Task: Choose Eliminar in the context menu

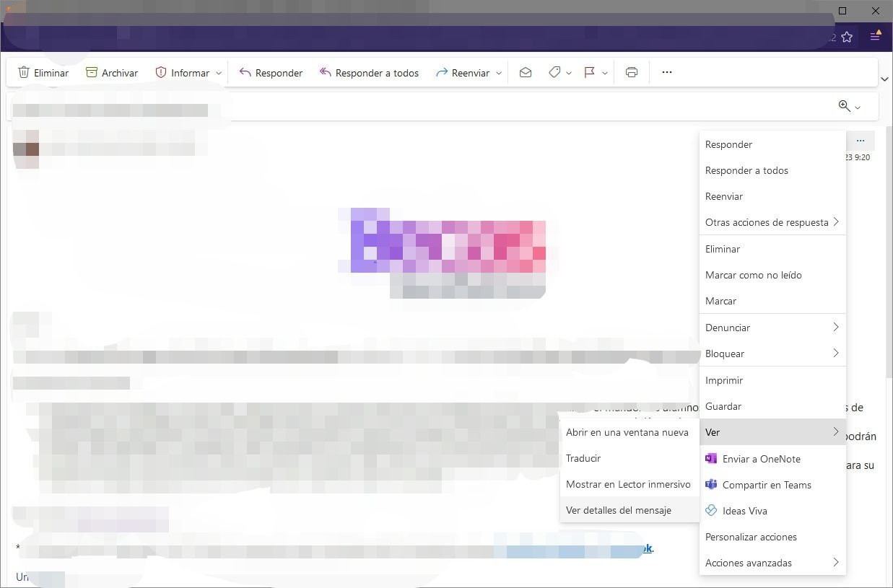Action: (x=772, y=249)
